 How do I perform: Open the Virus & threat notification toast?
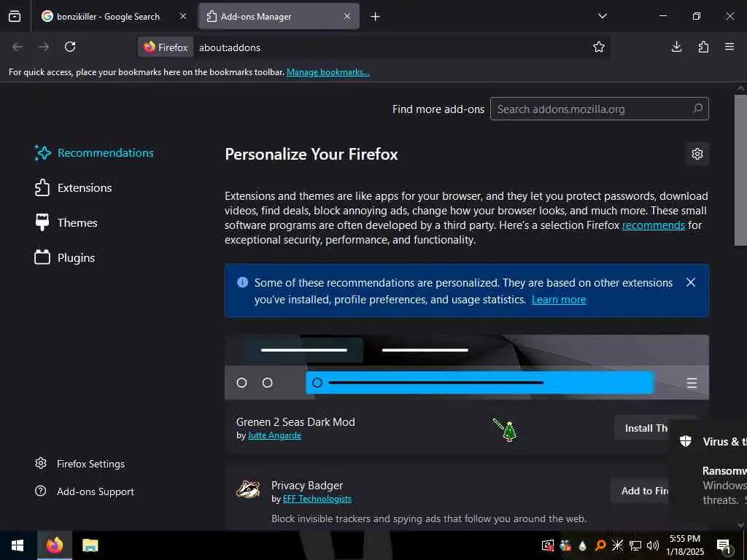point(708,472)
